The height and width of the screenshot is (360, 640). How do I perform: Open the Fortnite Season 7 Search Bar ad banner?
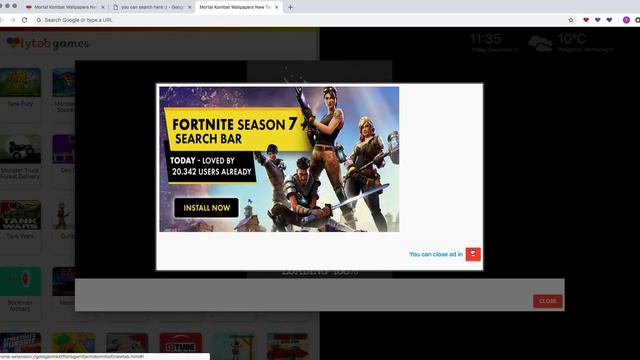point(279,159)
